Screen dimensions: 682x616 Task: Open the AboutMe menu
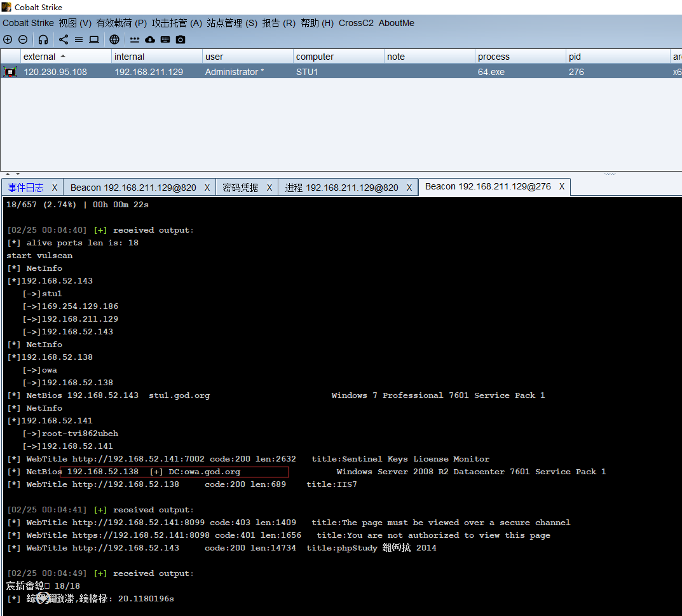396,23
